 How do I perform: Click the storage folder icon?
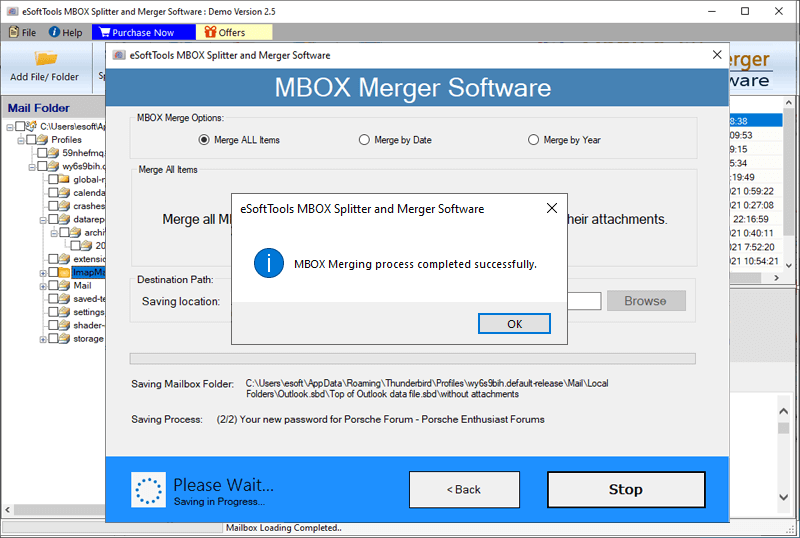[64, 339]
